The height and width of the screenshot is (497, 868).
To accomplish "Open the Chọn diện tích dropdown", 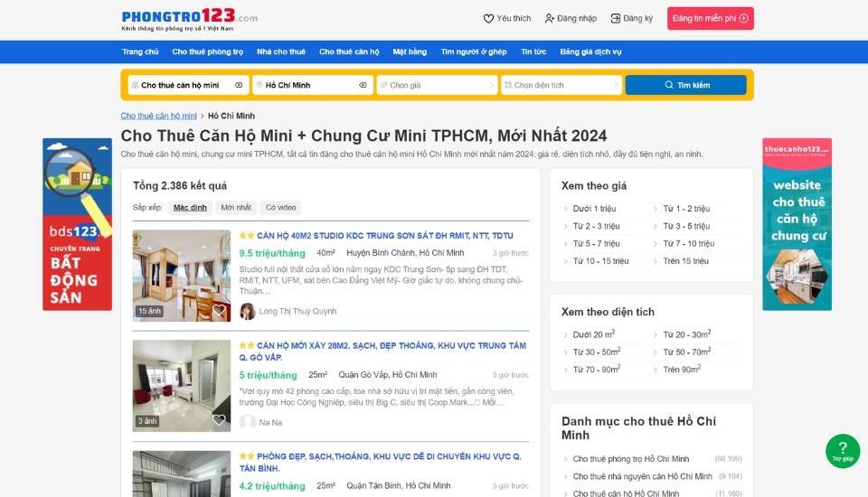I will [561, 85].
